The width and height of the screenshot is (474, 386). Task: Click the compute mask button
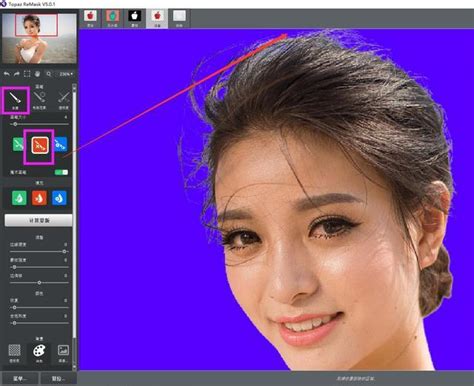pos(38,220)
